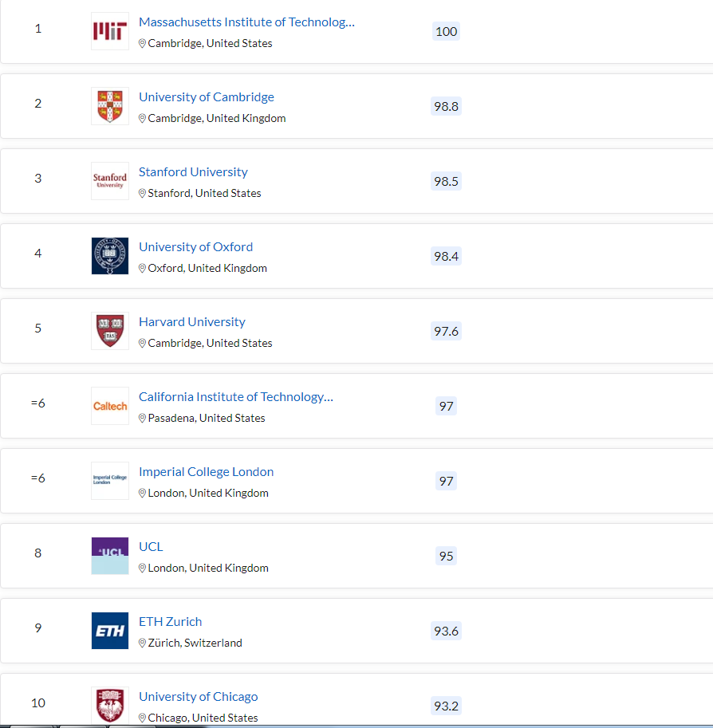The image size is (713, 728).
Task: Click the score badge showing 100
Action: (447, 31)
